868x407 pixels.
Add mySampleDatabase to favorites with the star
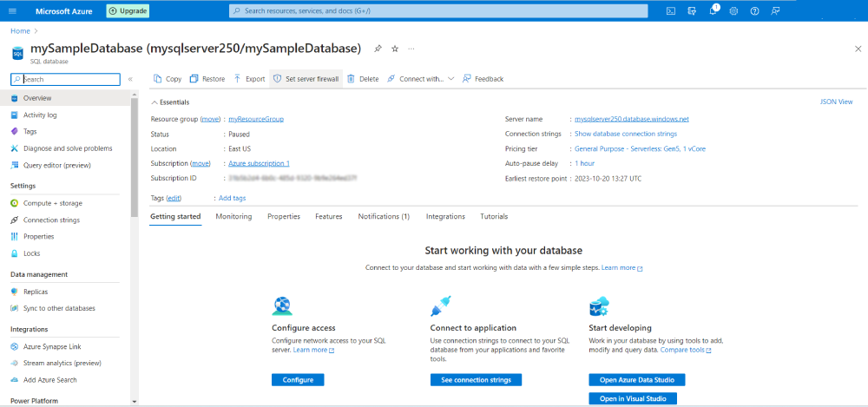pos(395,49)
